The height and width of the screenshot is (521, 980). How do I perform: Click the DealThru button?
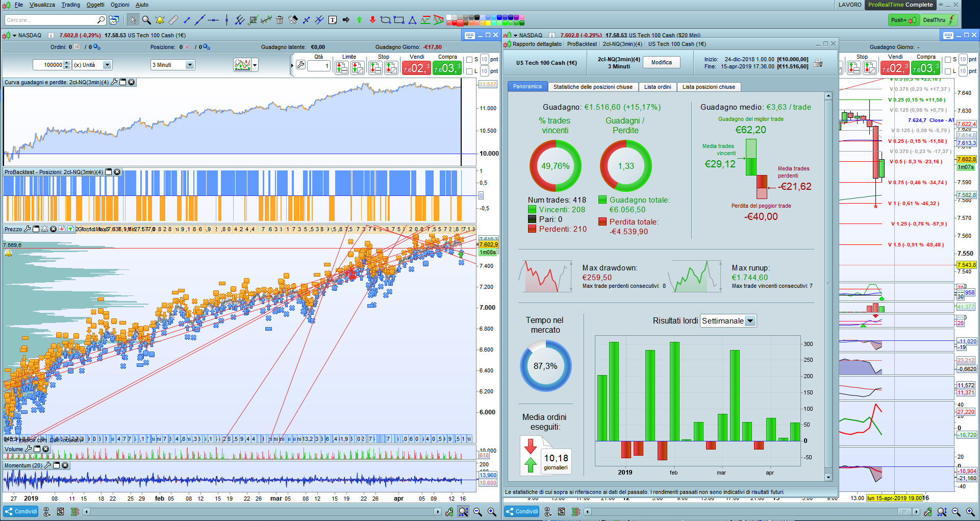coord(939,20)
